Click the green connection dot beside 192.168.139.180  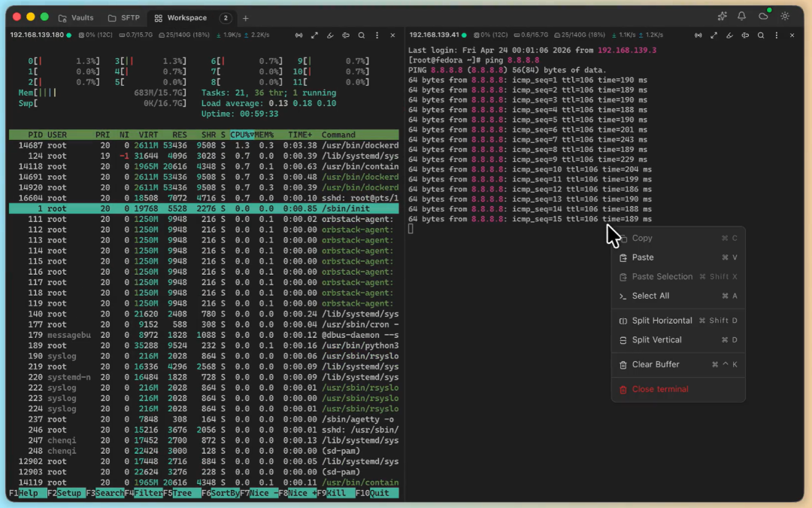(x=69, y=35)
